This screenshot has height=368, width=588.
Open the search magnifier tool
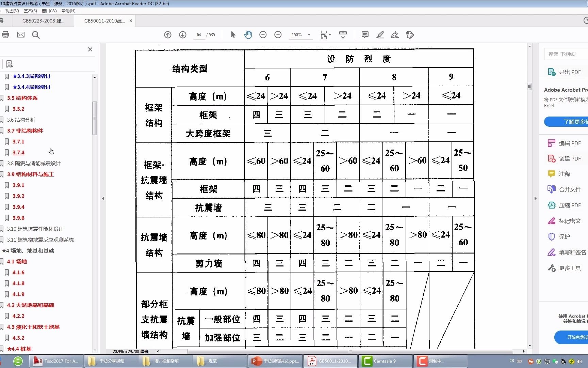36,35
